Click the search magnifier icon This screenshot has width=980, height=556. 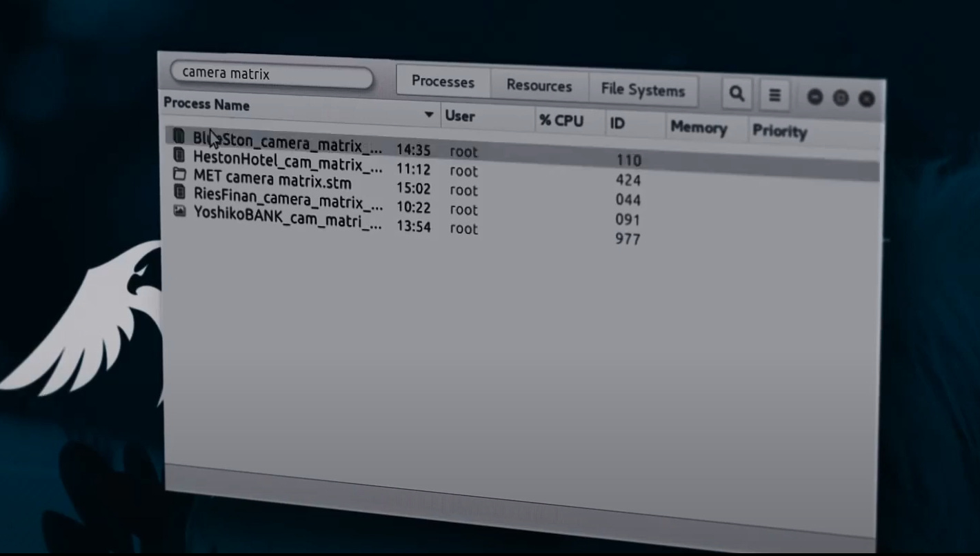tap(737, 93)
